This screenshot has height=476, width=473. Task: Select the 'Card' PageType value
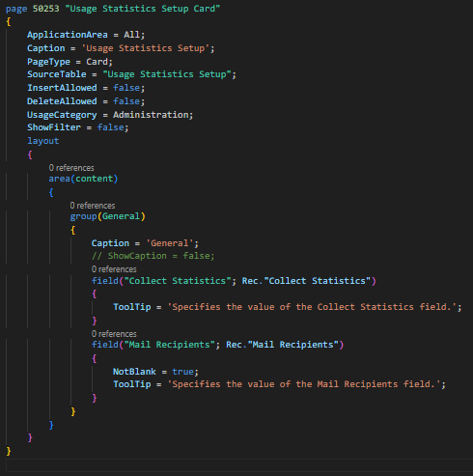click(x=97, y=62)
